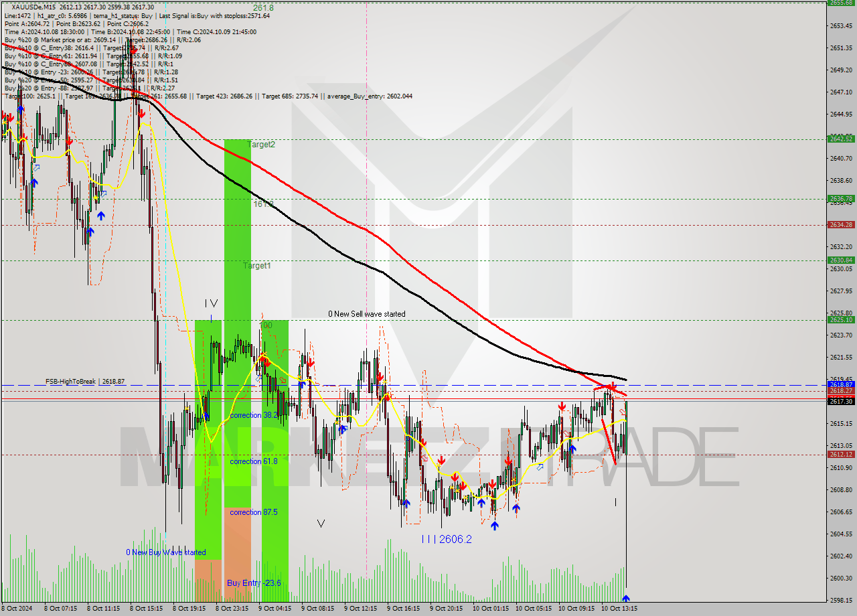Select the 'Buy Entry -23.6' label
Viewport: 857px width, 616px height.
[x=254, y=583]
